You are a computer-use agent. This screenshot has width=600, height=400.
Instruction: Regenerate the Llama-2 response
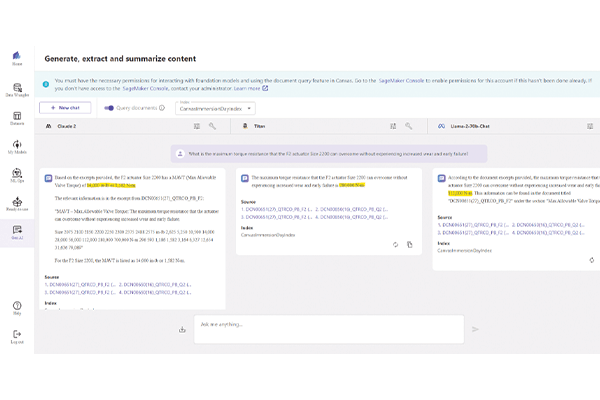coord(592,260)
